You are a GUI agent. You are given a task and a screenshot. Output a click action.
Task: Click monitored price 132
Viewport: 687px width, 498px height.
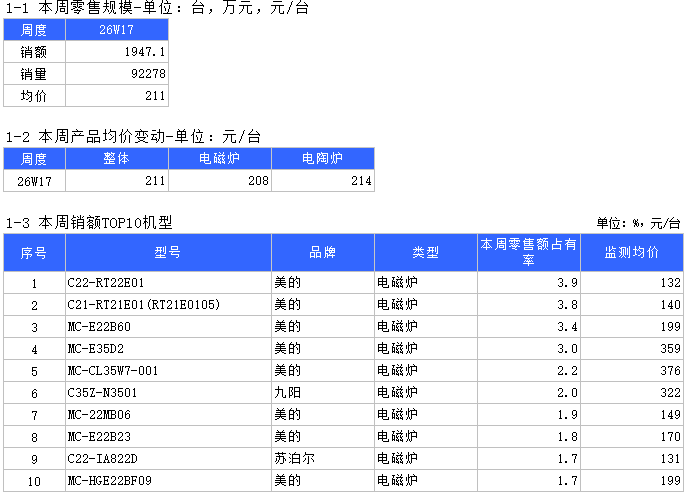671,283
